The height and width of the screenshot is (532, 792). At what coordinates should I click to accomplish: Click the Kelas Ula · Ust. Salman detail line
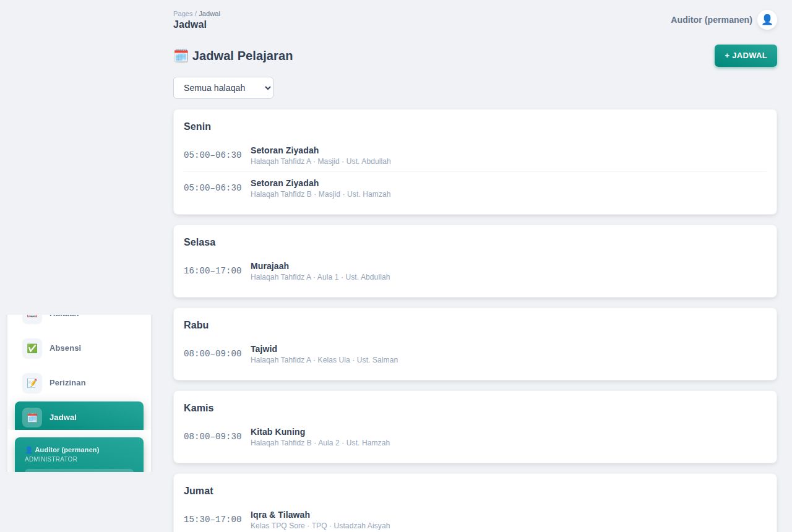click(324, 360)
